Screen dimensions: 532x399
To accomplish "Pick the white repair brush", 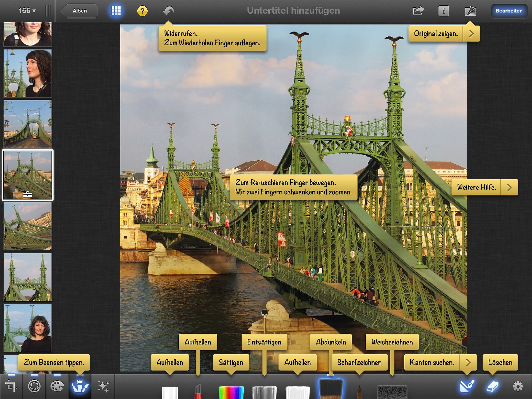I will click(x=170, y=393).
